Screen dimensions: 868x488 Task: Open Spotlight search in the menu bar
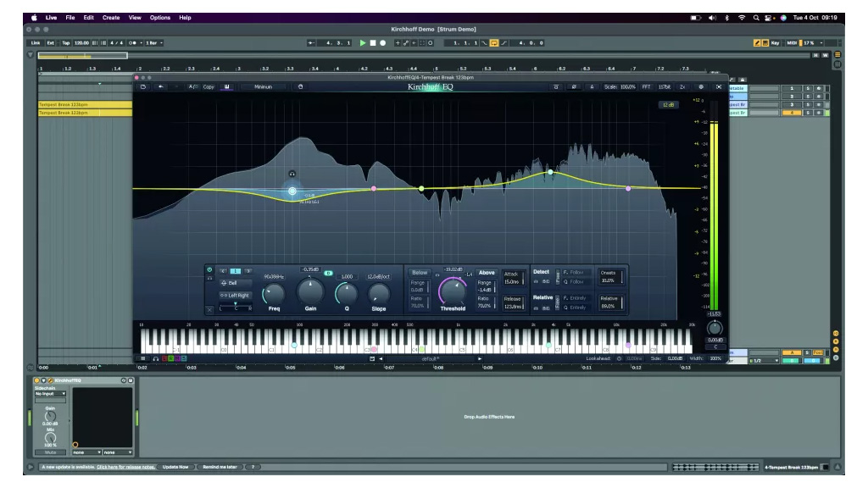click(755, 18)
